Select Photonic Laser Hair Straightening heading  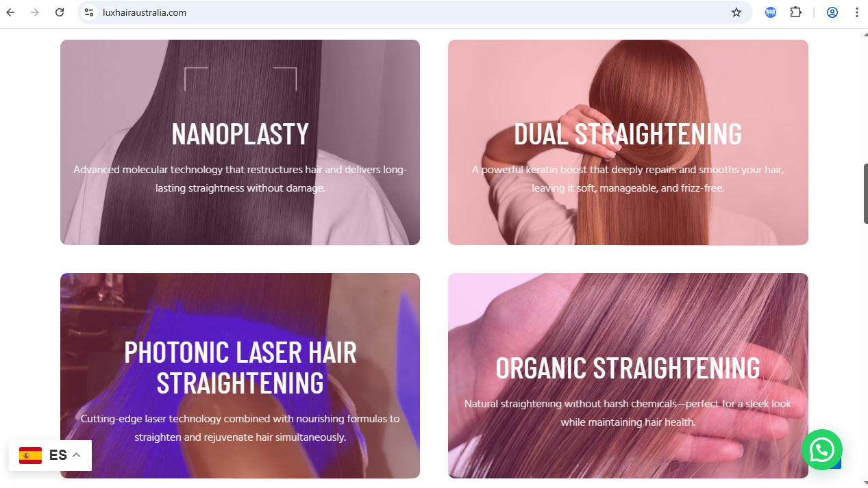click(240, 368)
